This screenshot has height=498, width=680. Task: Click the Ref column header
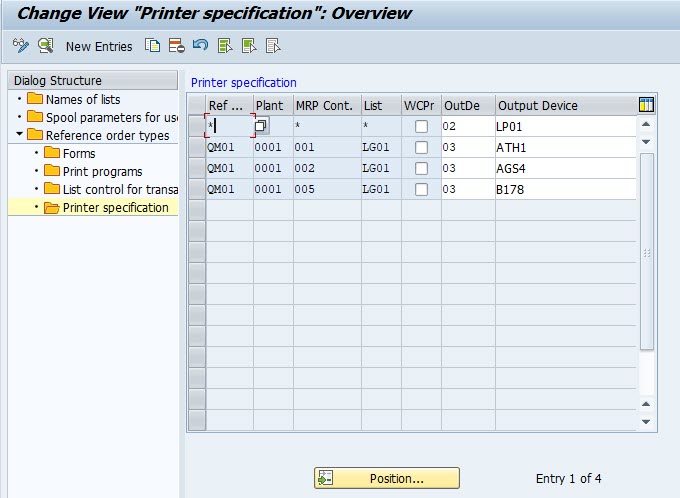pyautogui.click(x=229, y=105)
